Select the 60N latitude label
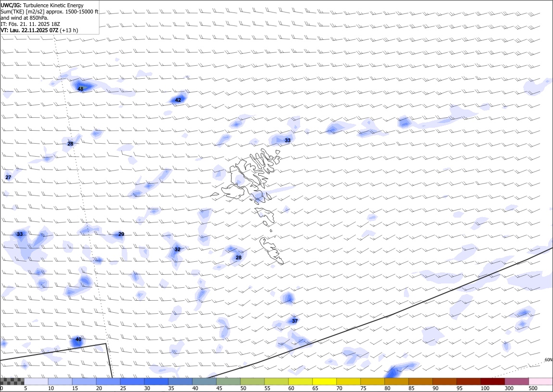553x392 pixels. (x=548, y=360)
